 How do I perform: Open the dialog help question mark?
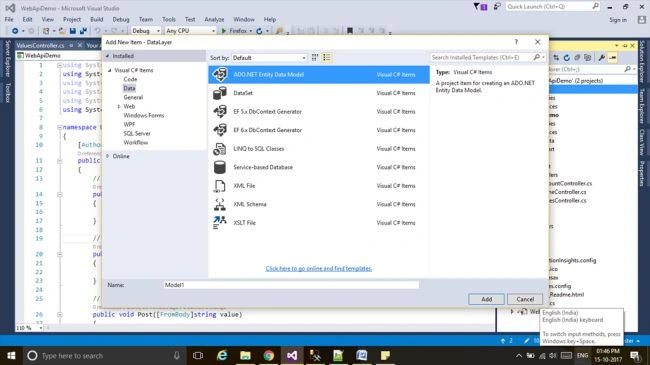(x=516, y=42)
